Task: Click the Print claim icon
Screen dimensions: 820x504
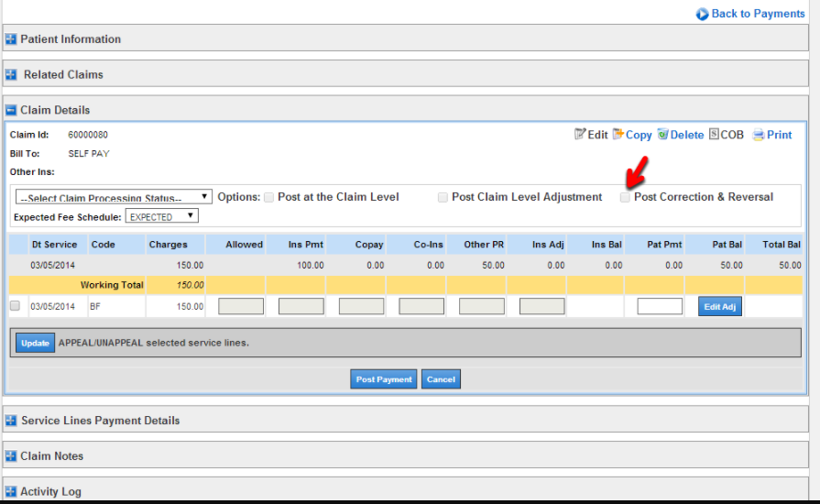Action: 759,135
